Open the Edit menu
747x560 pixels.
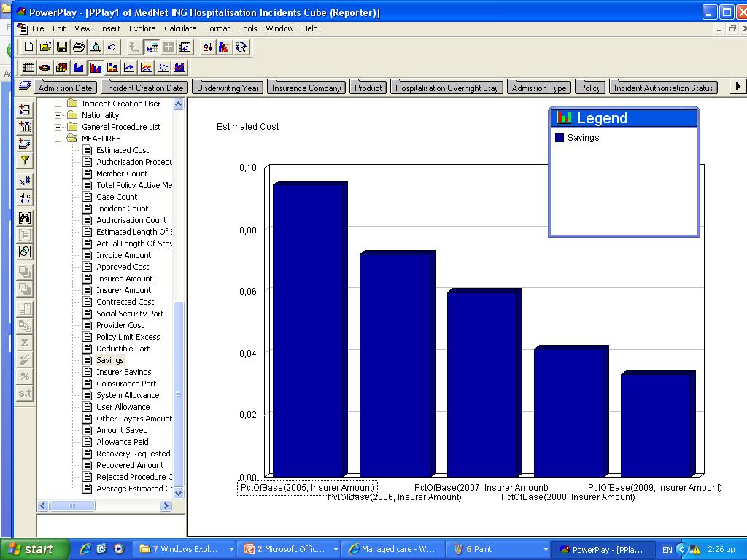point(59,28)
